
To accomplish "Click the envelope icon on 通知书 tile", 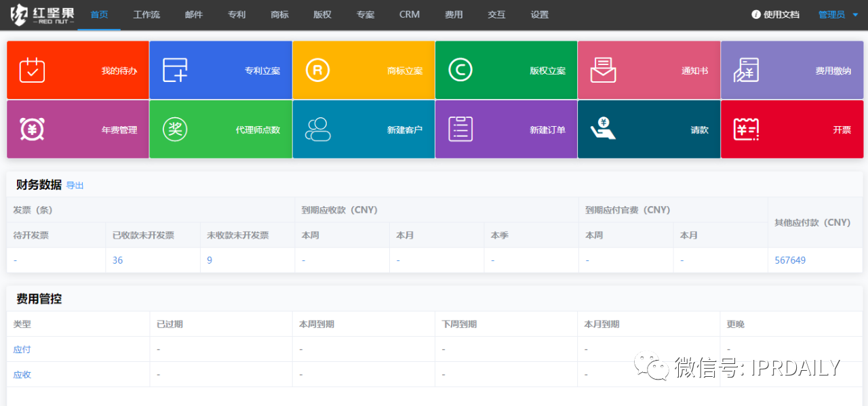I will (x=603, y=70).
